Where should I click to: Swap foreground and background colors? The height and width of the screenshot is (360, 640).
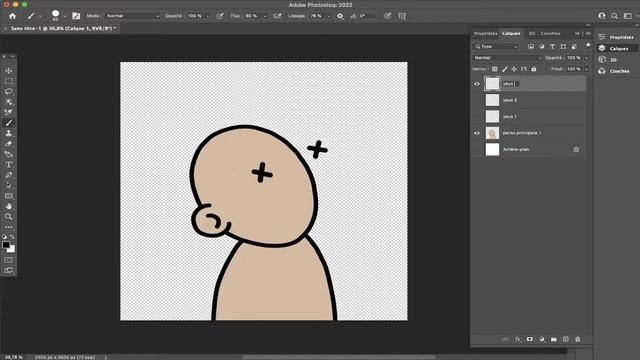[x=12, y=236]
